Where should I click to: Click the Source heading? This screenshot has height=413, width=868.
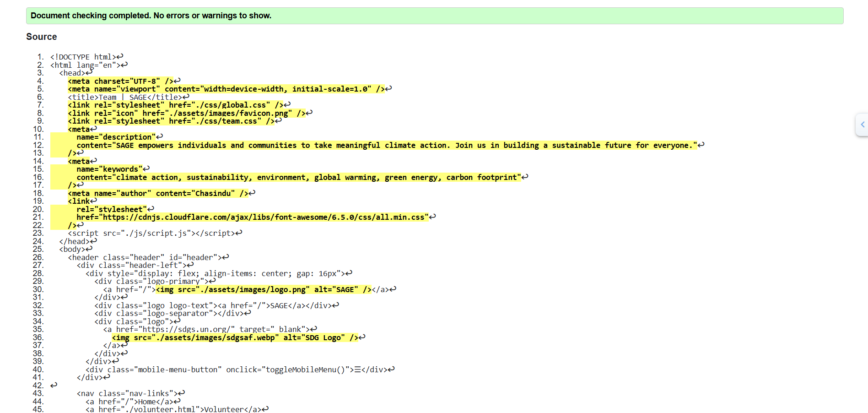click(x=42, y=37)
